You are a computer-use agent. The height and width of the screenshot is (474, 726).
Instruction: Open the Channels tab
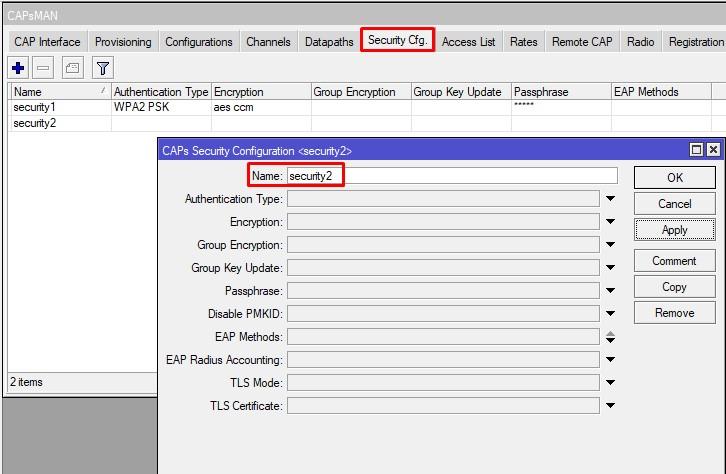pyautogui.click(x=268, y=42)
